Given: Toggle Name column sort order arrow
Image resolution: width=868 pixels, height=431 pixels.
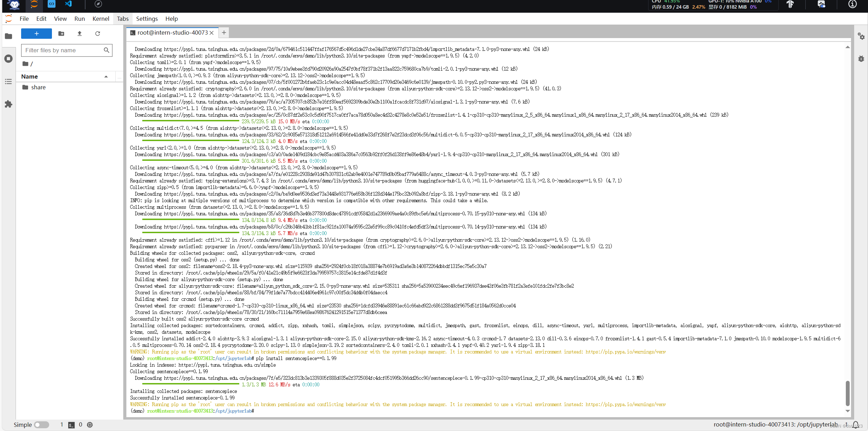Looking at the screenshot, I should pyautogui.click(x=106, y=77).
